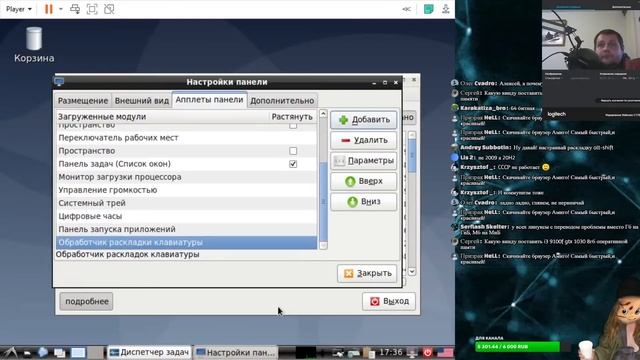Click the Растянуть column header
Viewport: 640px width, 360px height.
pyautogui.click(x=292, y=117)
